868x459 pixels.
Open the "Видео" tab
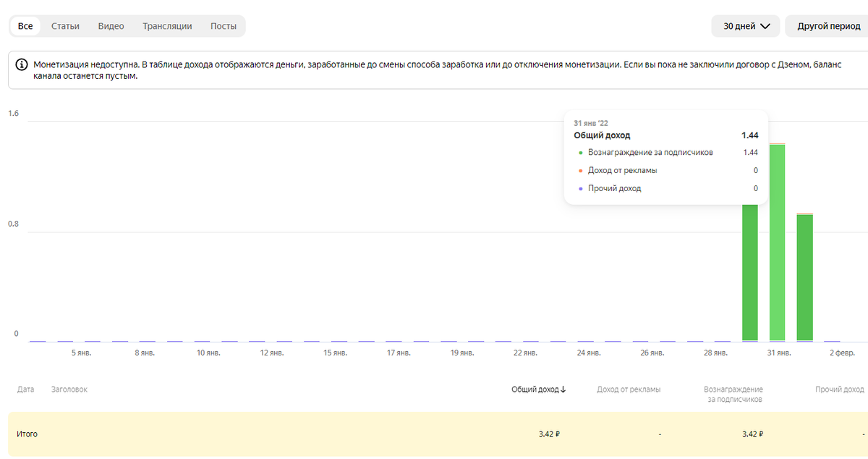(111, 26)
